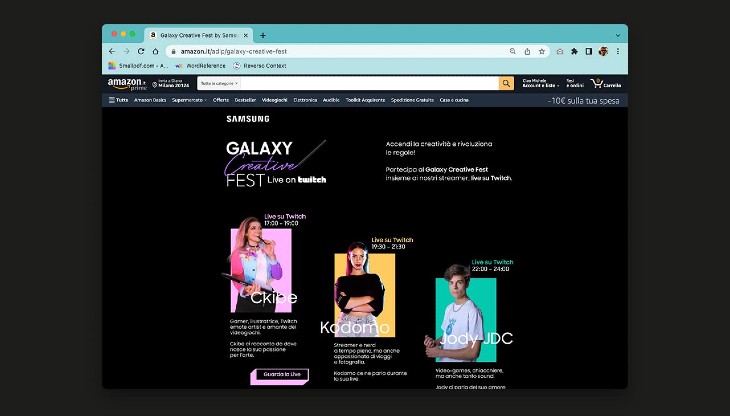
Task: Click the Guarda la Live button
Action: click(280, 375)
